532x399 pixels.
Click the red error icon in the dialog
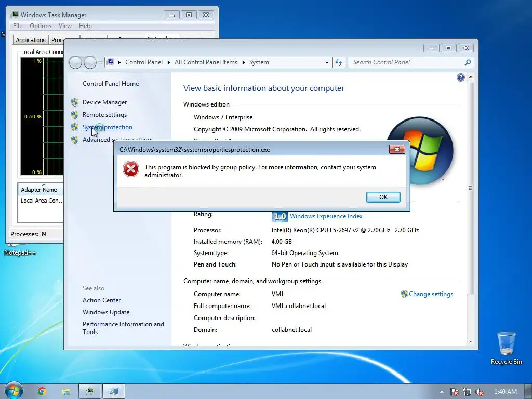pos(131,169)
